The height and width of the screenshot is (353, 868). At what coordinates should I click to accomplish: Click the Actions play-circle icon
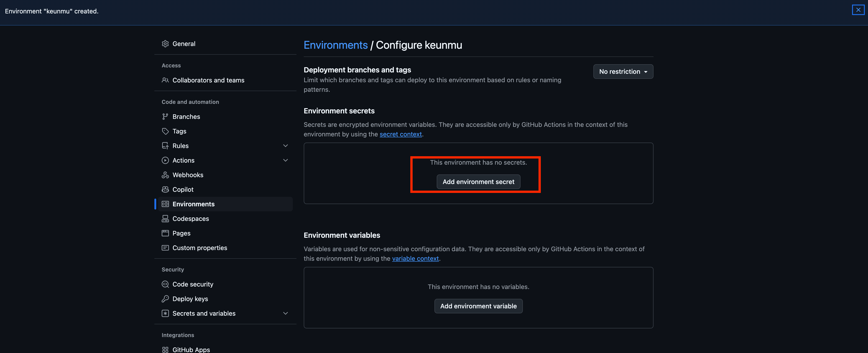click(165, 161)
